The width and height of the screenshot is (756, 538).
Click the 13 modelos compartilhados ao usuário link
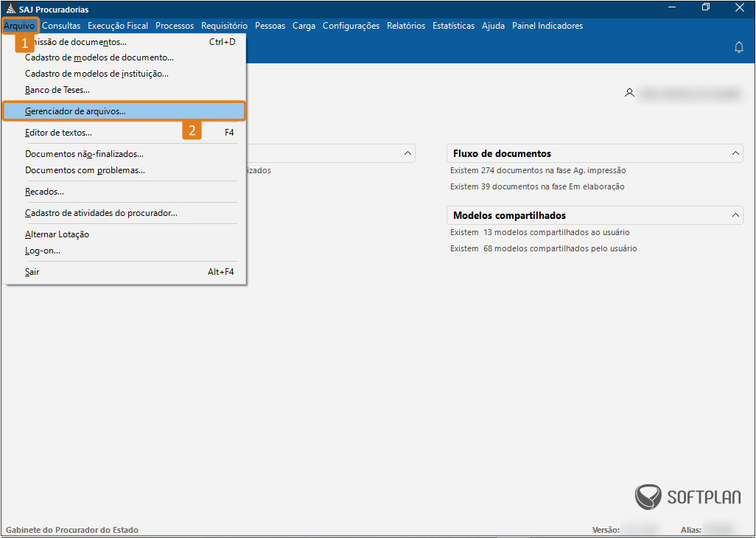click(x=540, y=232)
